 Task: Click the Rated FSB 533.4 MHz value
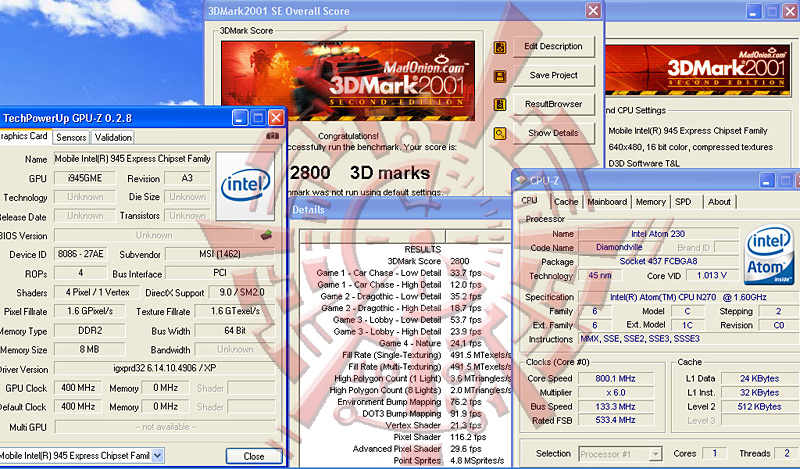tap(615, 420)
